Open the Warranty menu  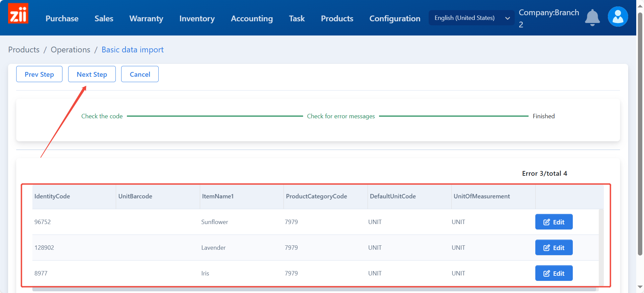coord(146,19)
